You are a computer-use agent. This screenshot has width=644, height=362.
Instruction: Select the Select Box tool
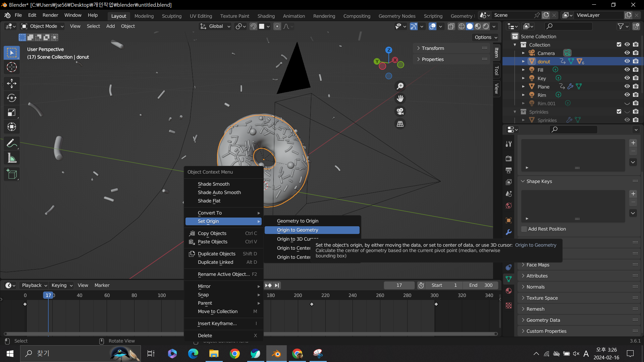pyautogui.click(x=12, y=53)
